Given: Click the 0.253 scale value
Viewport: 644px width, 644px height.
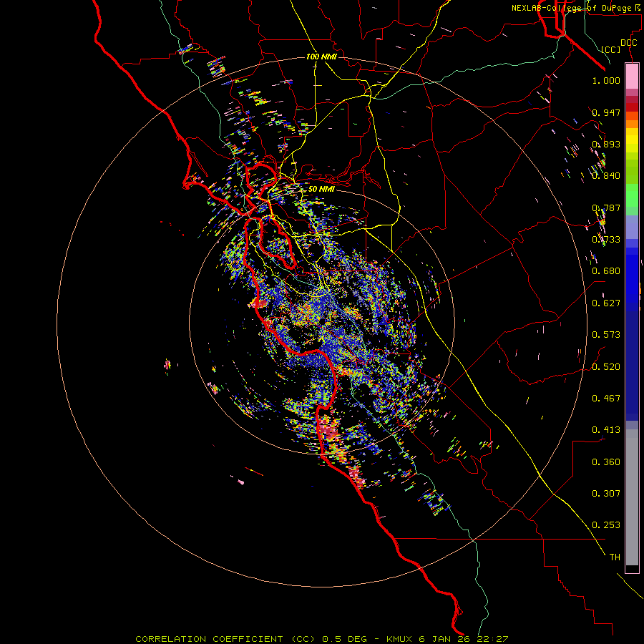Looking at the screenshot, I should (x=606, y=525).
